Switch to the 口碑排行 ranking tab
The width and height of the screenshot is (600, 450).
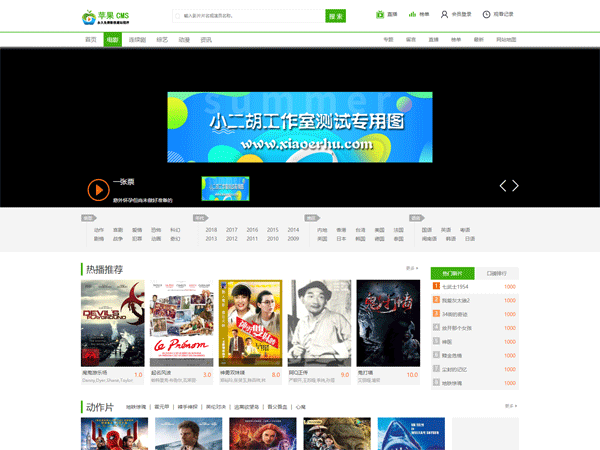496,272
